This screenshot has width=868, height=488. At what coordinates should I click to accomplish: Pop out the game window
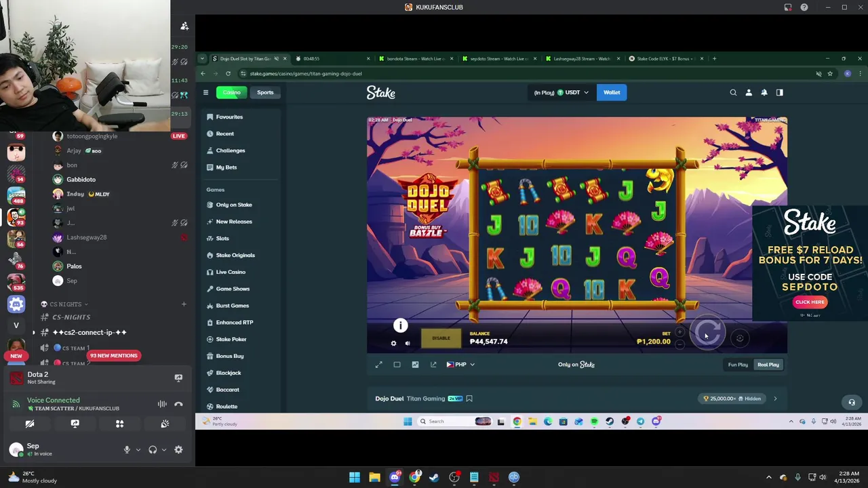click(433, 365)
